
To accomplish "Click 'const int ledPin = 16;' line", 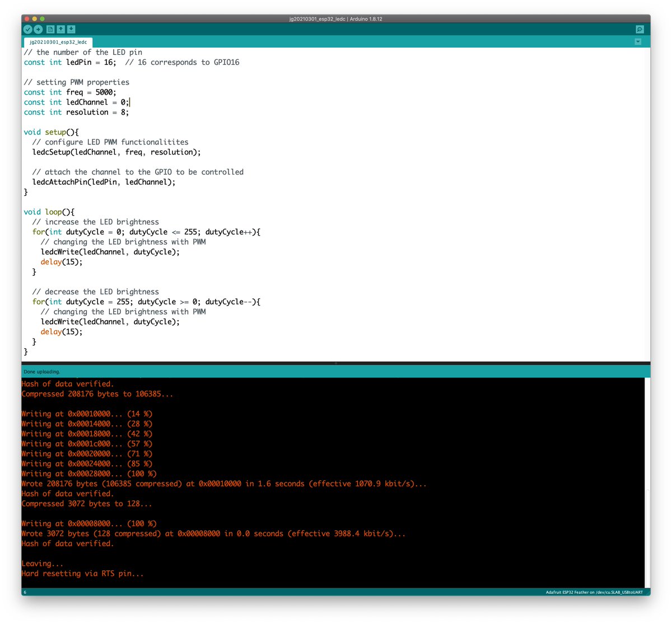I will 70,63.
